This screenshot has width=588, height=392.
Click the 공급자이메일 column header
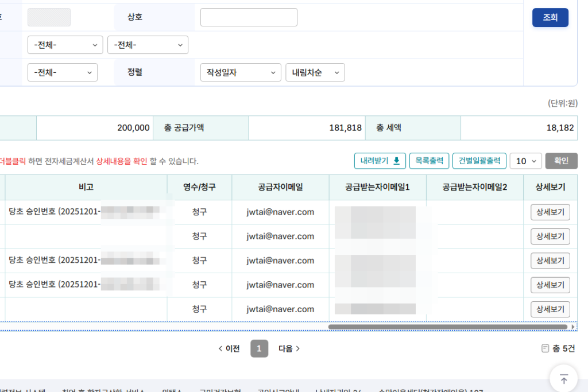pyautogui.click(x=280, y=187)
